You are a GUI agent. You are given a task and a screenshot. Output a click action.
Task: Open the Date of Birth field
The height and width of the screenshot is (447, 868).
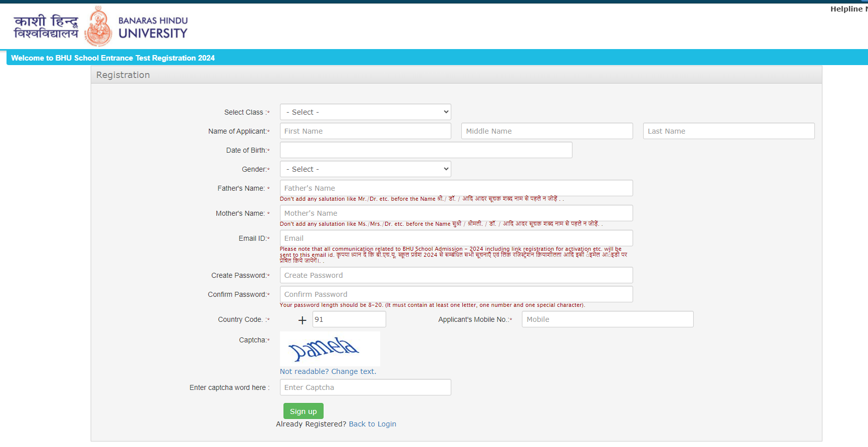426,150
